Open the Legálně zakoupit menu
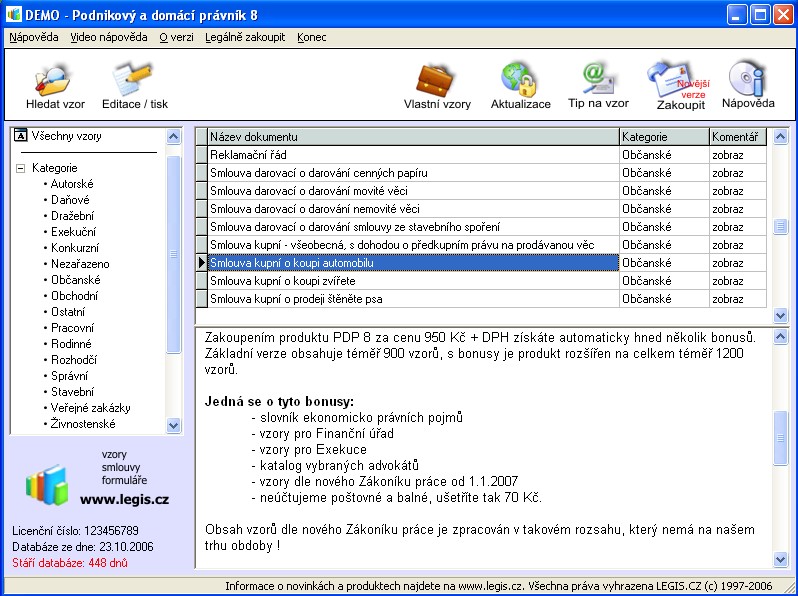798x596 pixels. (x=244, y=37)
